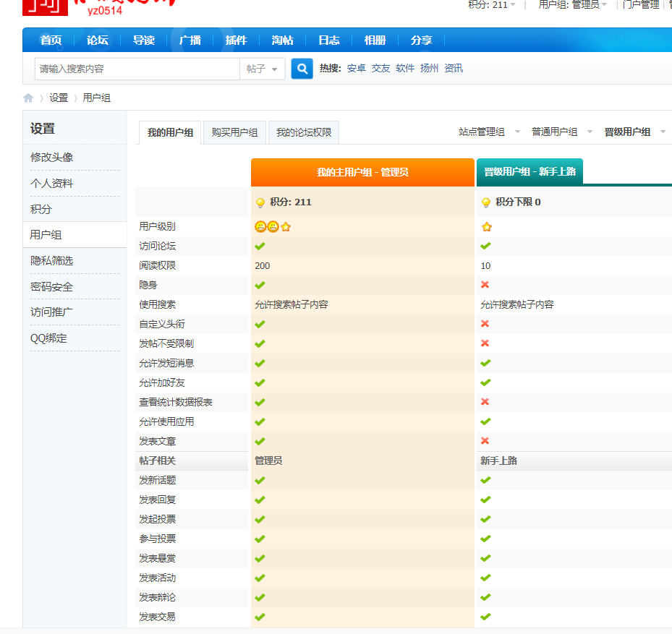Click the 我的主用户组 - 管理员 orange header
This screenshot has height=634, width=672.
362,172
